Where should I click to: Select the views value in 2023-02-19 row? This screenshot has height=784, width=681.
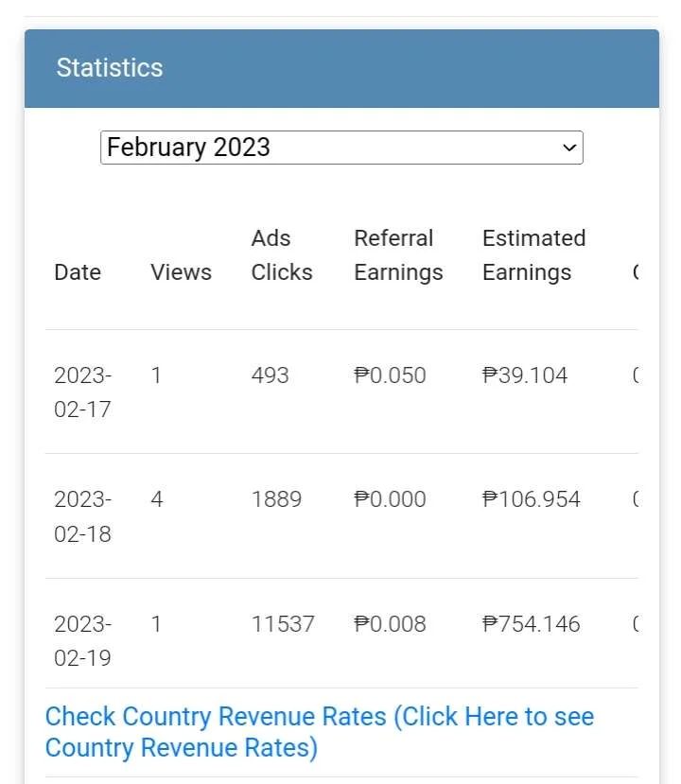156,623
